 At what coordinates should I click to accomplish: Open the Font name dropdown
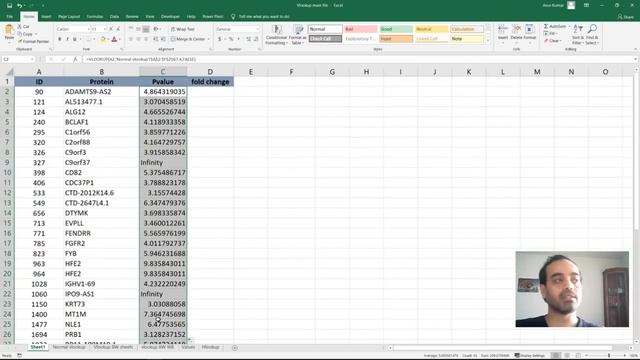pos(89,29)
